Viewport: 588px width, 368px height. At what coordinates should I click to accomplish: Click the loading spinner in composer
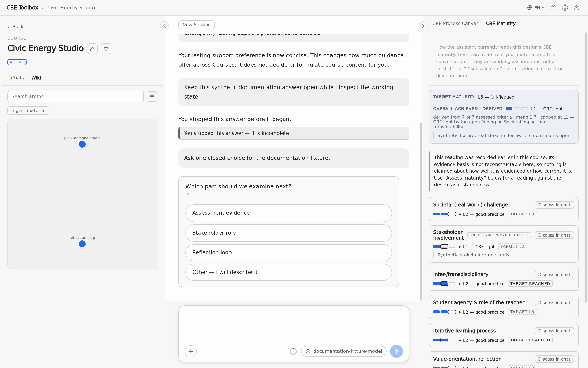(293, 351)
